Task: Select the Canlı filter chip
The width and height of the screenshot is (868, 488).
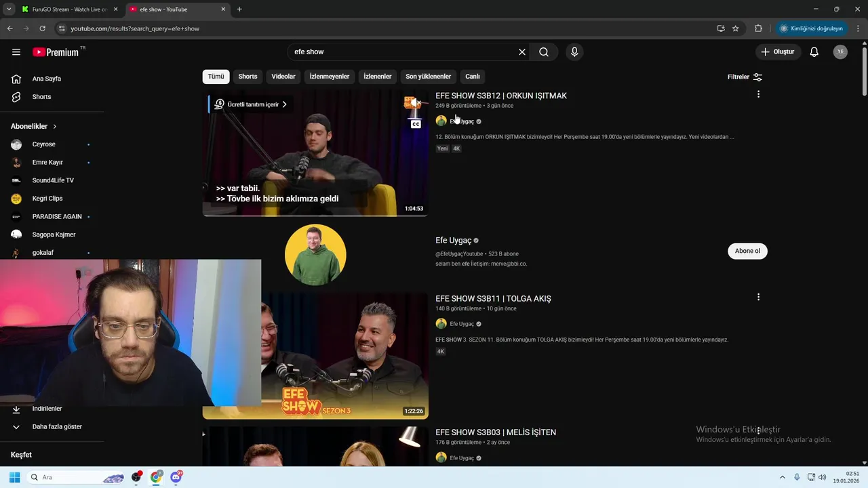Action: [473, 77]
